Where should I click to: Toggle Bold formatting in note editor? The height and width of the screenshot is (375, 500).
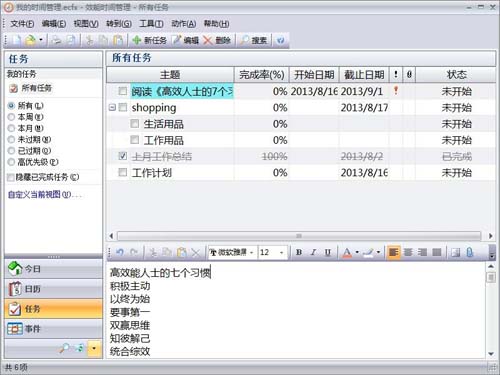(299, 252)
